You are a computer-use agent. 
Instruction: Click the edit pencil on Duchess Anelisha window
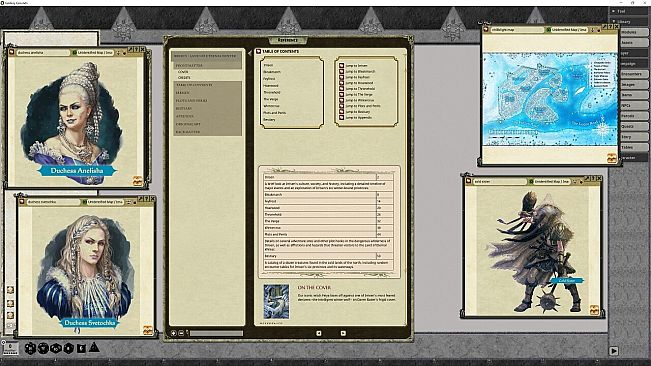tap(130, 49)
